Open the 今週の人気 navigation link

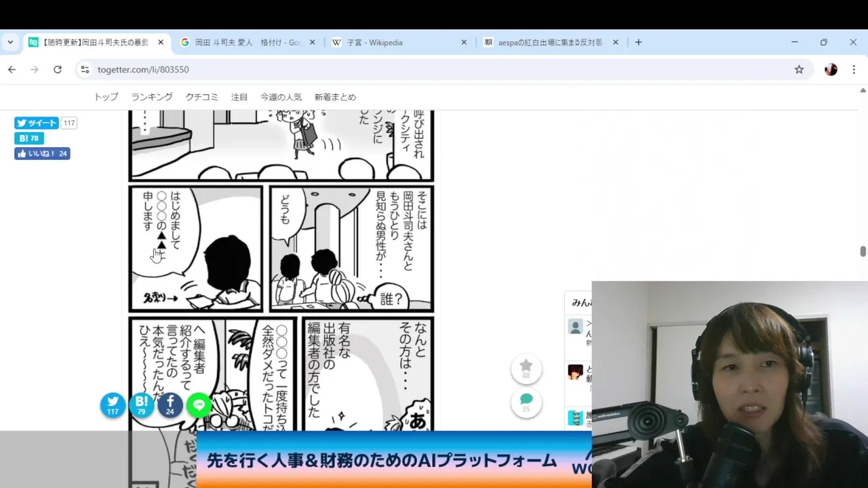point(281,97)
